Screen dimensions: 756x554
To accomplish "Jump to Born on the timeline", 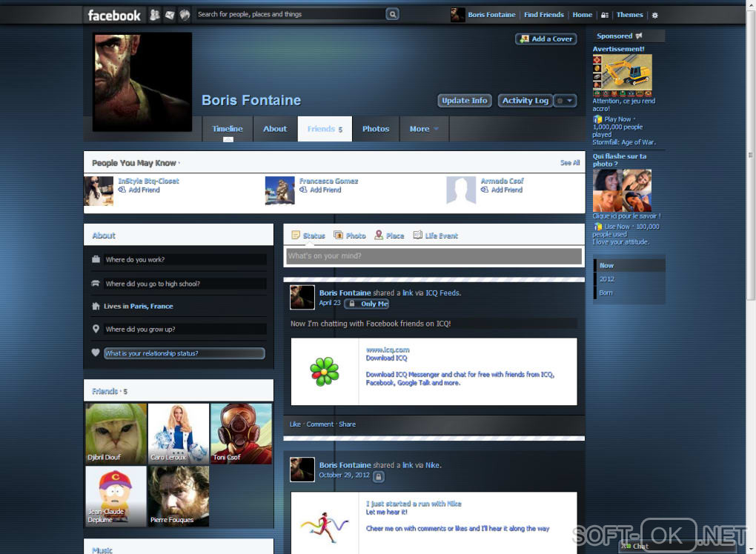I will [x=606, y=293].
